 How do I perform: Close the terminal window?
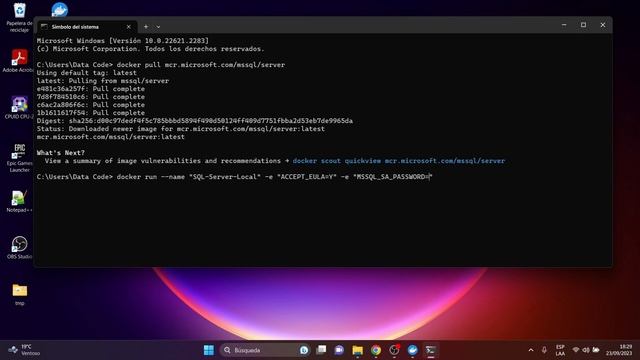coord(603,25)
